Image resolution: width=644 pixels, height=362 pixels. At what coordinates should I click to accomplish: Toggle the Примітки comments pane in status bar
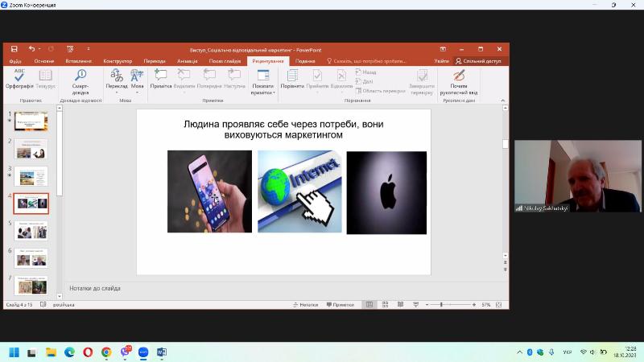[340, 305]
